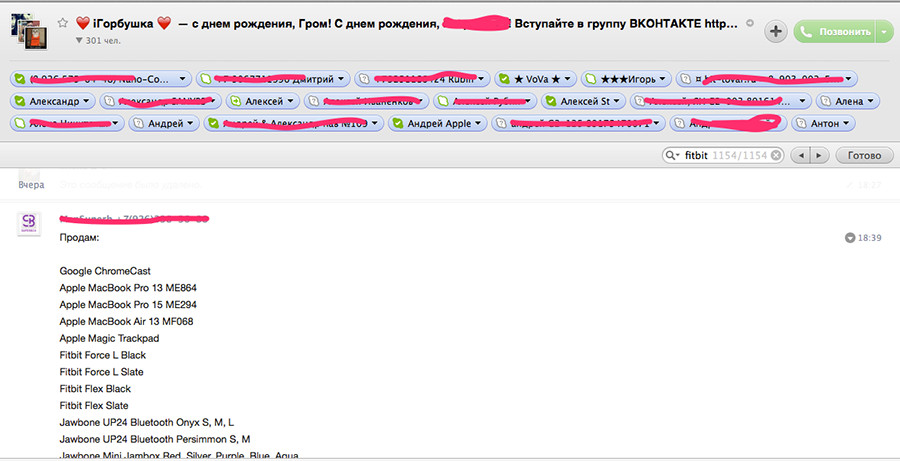Click the 18:39 message timestamp
The width and height of the screenshot is (900, 461).
tap(870, 238)
